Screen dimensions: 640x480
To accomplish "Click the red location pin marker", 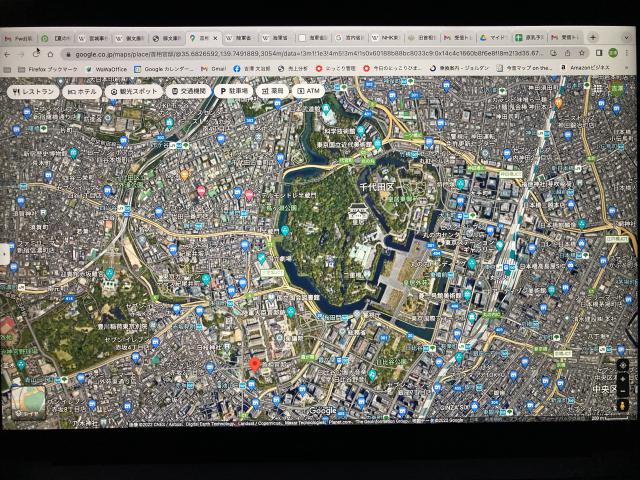I will point(255,364).
